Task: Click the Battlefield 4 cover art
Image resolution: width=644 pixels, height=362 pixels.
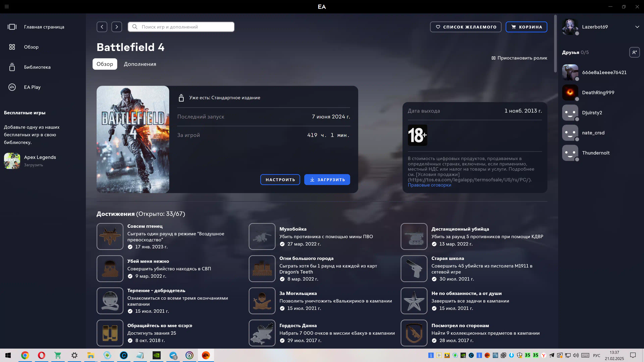Action: click(133, 139)
